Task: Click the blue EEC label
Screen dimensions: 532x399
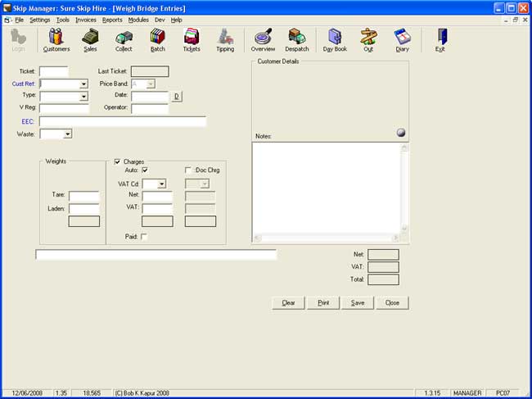Action: pos(28,121)
